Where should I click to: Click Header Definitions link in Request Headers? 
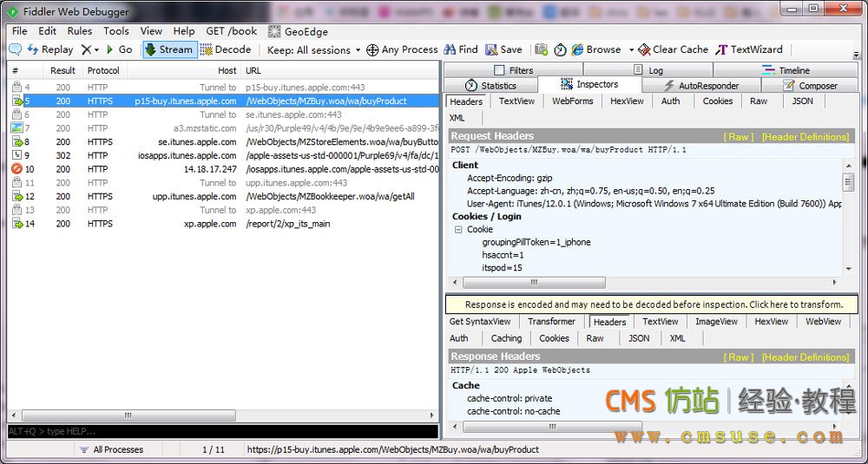806,137
